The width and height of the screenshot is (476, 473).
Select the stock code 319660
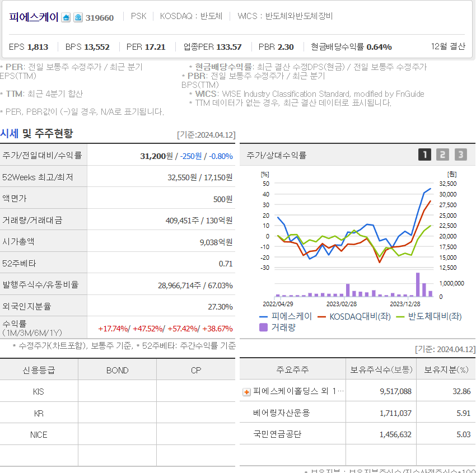[x=100, y=18]
